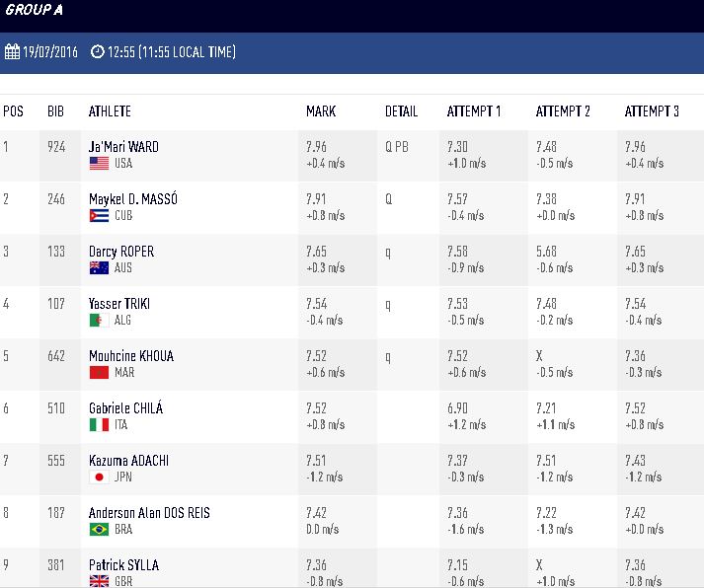Click the ATTEMPT 3 column header
704x588 pixels.
652,111
